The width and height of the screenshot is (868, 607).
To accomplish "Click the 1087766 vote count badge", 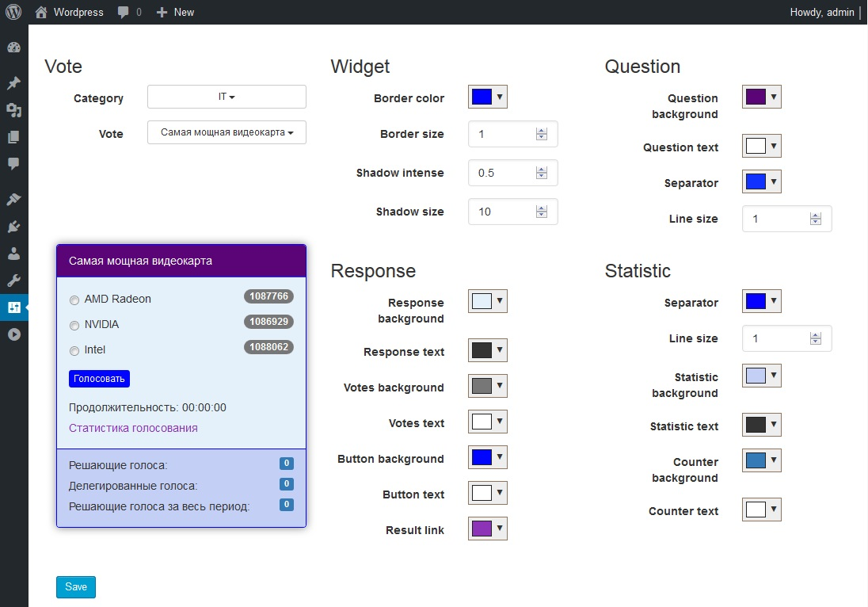I will pyautogui.click(x=268, y=296).
